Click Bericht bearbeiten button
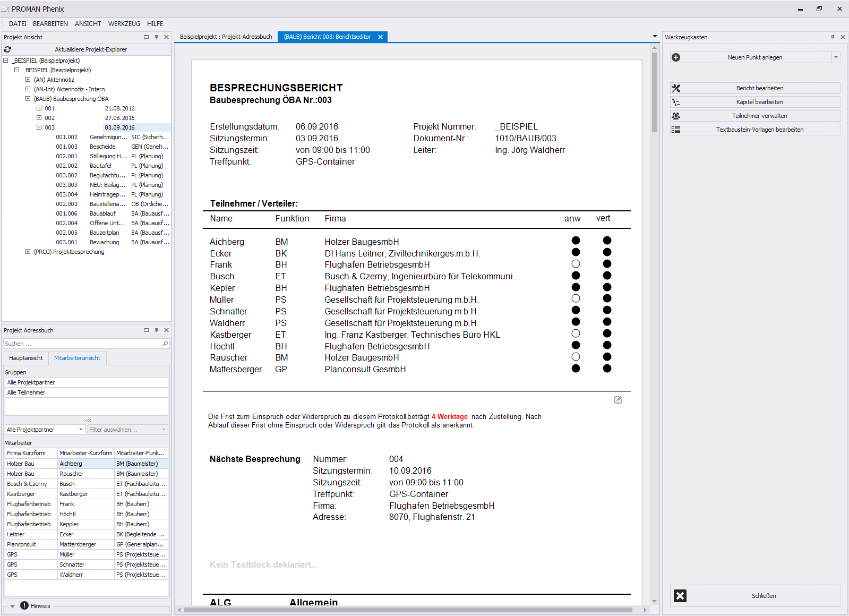The image size is (849, 616). [755, 88]
